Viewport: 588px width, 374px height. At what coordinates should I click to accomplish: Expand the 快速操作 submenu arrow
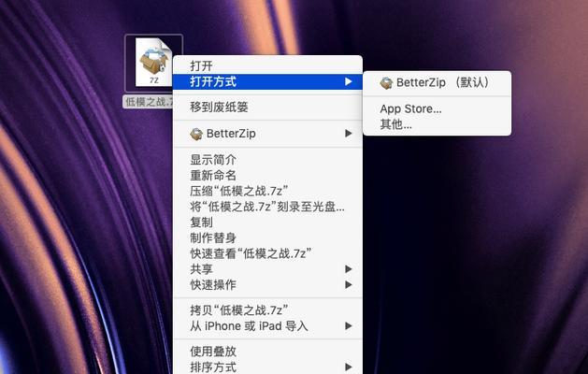click(349, 285)
